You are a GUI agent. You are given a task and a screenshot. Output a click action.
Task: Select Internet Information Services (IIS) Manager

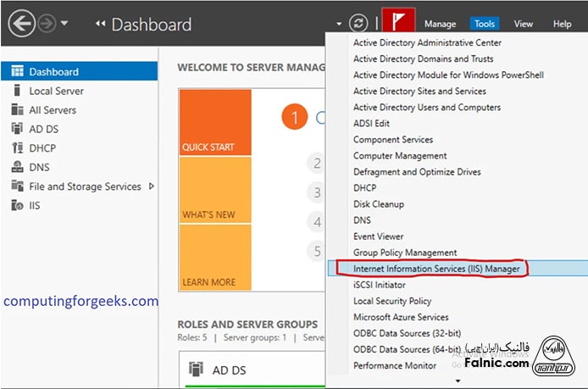429,269
